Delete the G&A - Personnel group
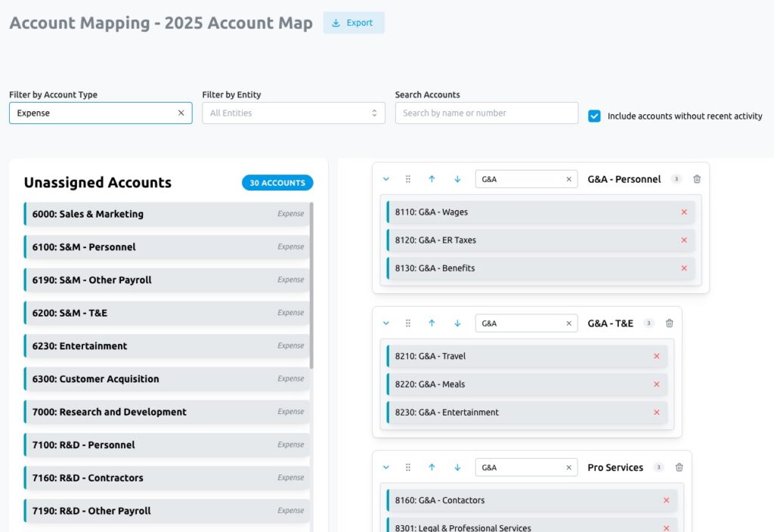This screenshot has width=774, height=532. [x=697, y=179]
